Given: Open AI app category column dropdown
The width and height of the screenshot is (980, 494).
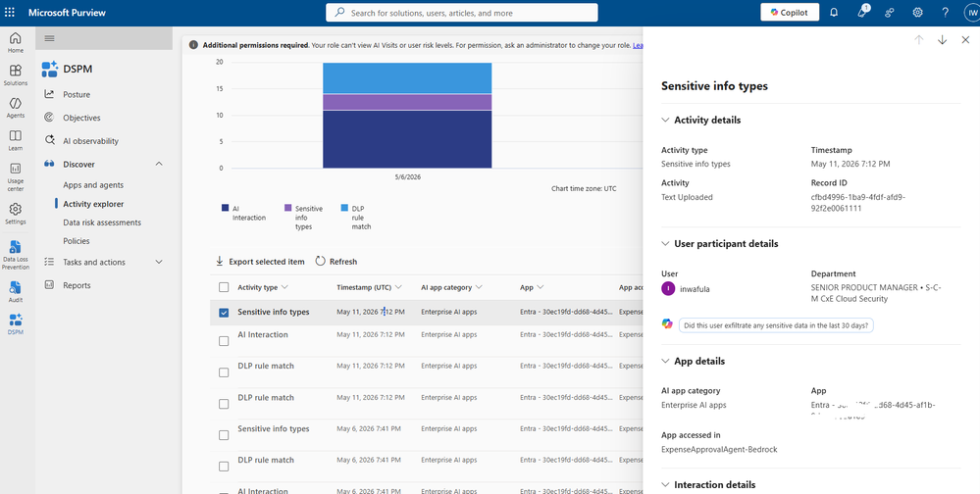Looking at the screenshot, I should point(480,287).
